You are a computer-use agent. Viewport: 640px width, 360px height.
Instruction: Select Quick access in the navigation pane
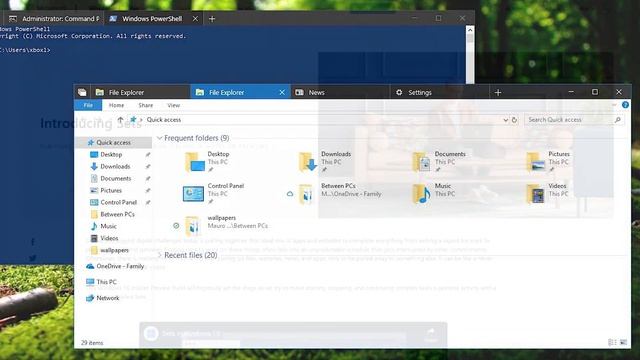pyautogui.click(x=113, y=142)
